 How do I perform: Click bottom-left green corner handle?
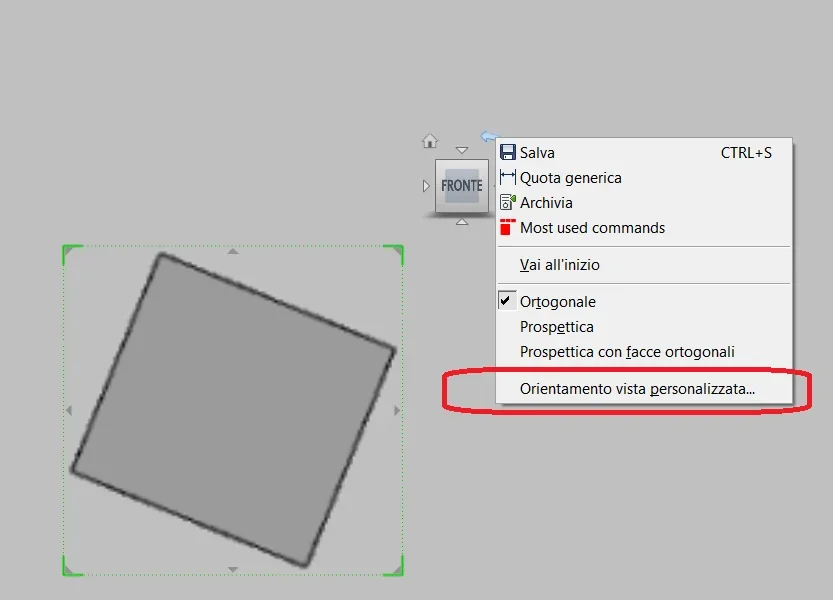pyautogui.click(x=71, y=567)
